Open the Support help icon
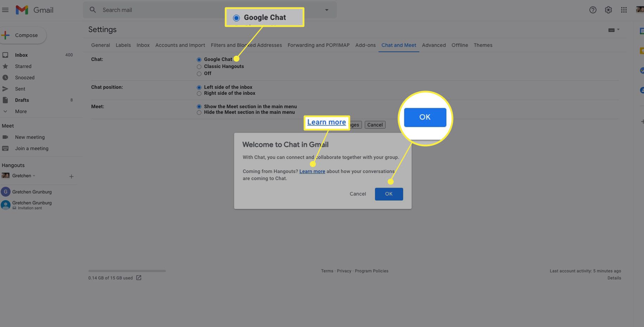Viewport: 644px width, 327px height. click(593, 10)
